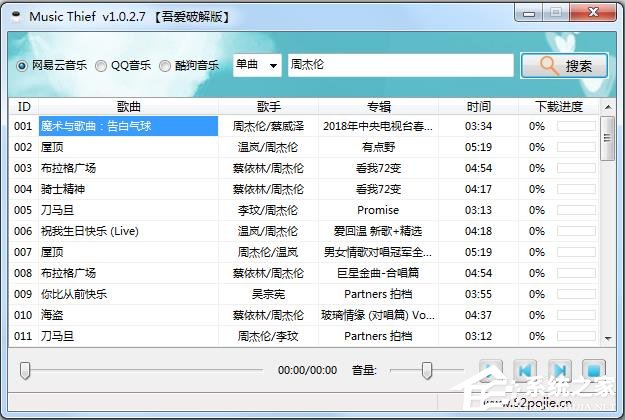The image size is (625, 420).
Task: Maximize the Music Thief window
Action: click(x=556, y=13)
